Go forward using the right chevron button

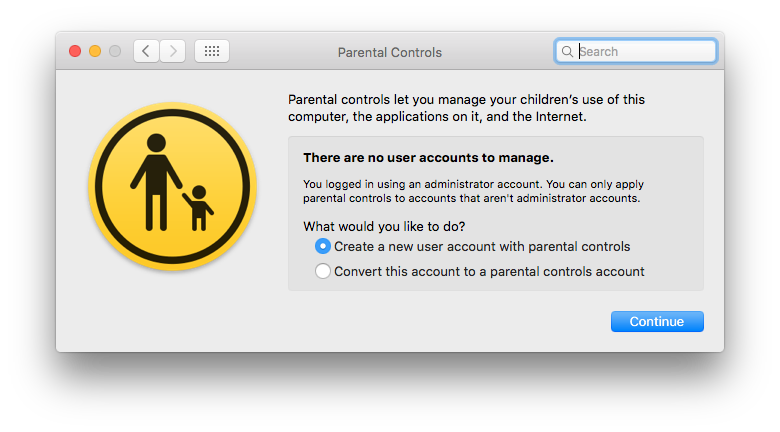coord(173,51)
